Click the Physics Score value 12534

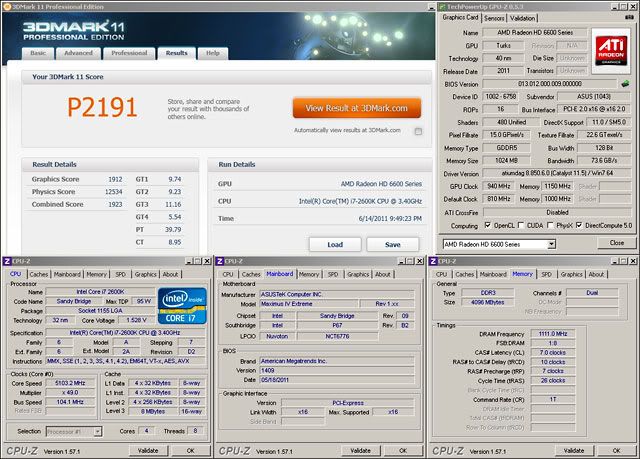(x=113, y=192)
